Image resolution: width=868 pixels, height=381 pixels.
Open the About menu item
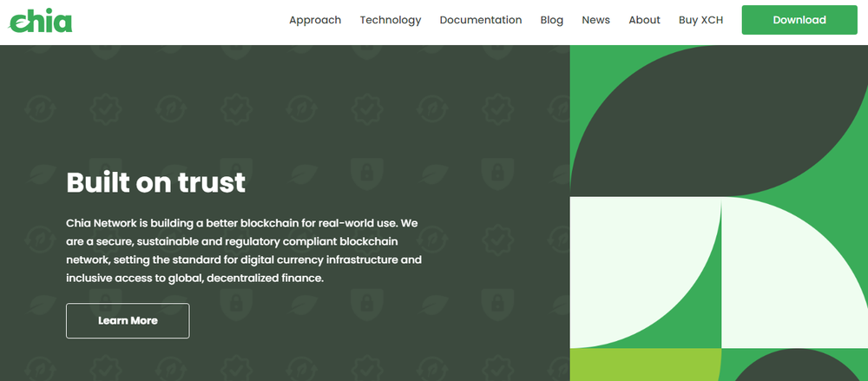(644, 20)
